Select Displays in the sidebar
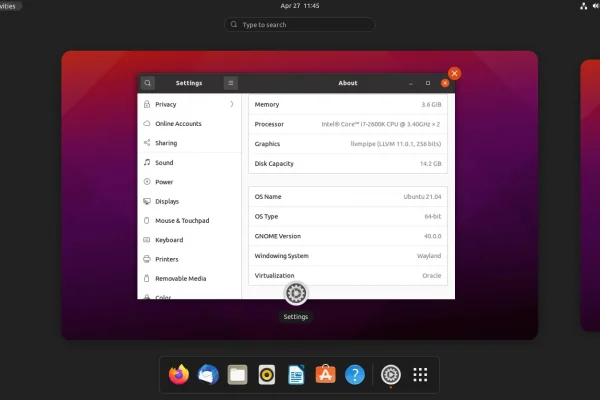The width and height of the screenshot is (600, 400). [189, 201]
